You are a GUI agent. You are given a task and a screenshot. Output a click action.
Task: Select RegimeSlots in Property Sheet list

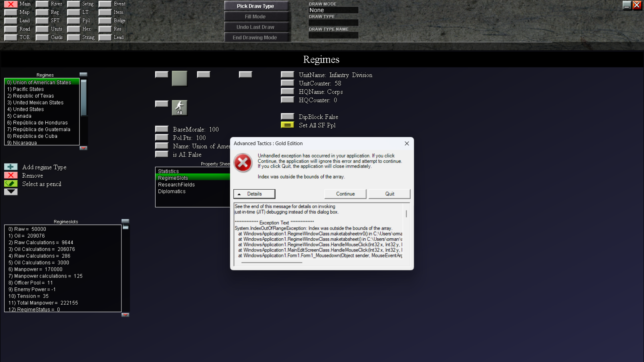pos(173,178)
